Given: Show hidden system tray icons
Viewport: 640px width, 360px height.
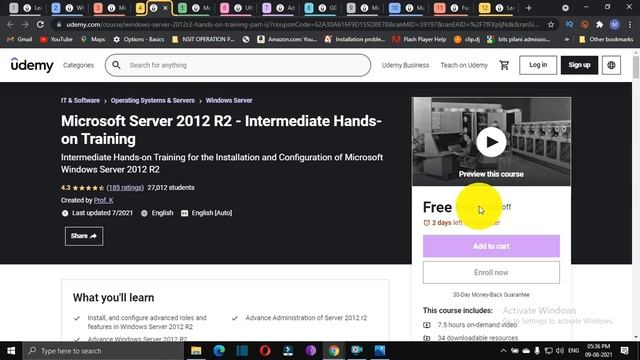Looking at the screenshot, I should (x=503, y=351).
